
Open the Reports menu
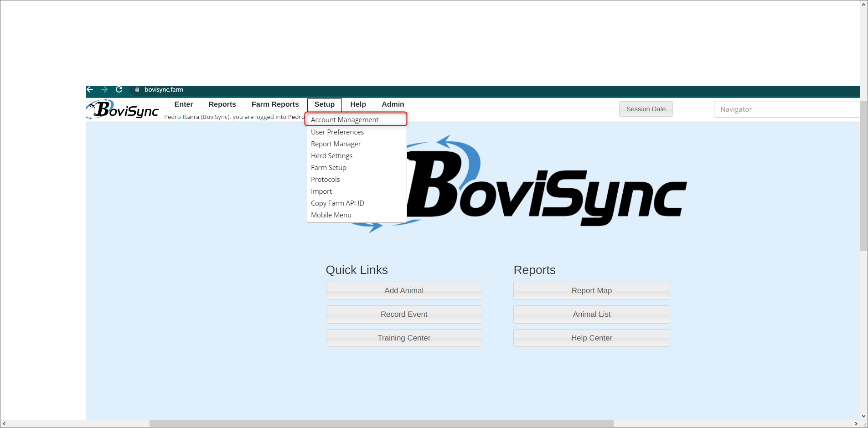click(222, 104)
